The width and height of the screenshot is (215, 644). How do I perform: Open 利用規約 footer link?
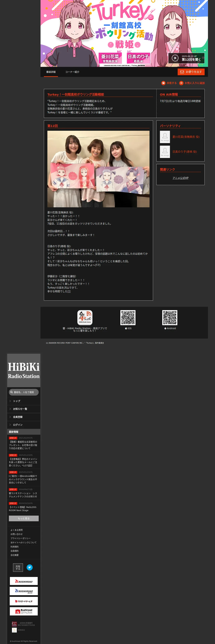(15, 547)
